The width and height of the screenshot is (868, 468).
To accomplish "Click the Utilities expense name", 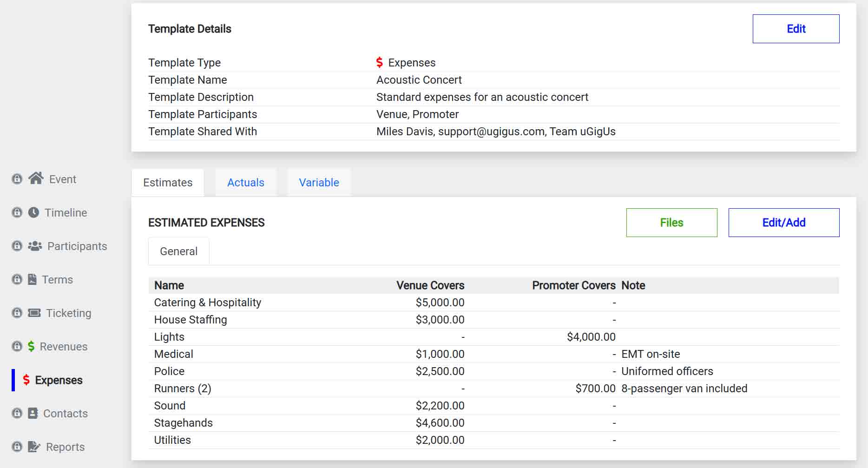I will coord(172,440).
